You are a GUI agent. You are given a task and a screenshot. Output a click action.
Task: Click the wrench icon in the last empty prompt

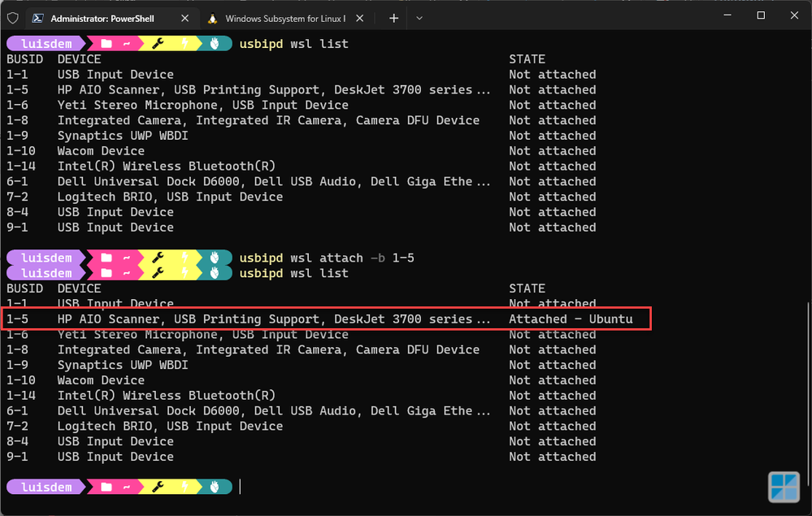[158, 487]
